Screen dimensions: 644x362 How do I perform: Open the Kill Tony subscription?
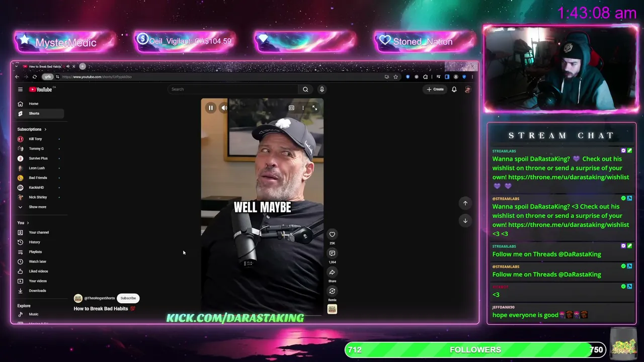39,139
